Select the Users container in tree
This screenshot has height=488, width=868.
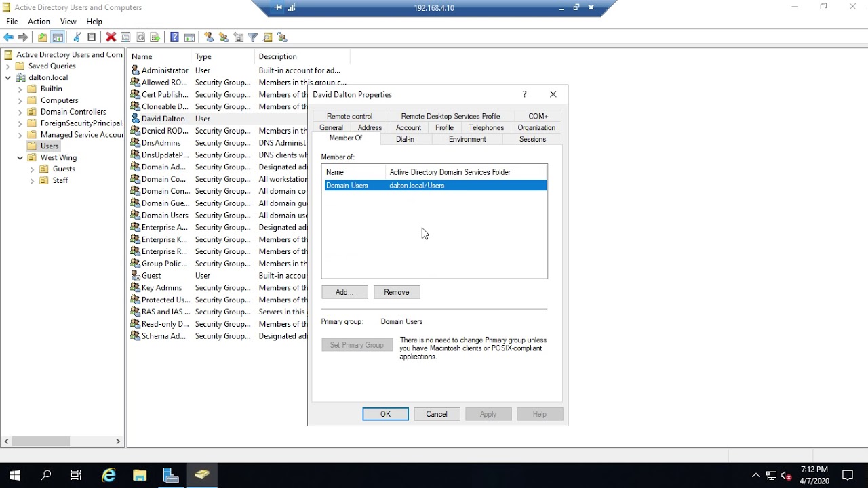click(x=50, y=146)
